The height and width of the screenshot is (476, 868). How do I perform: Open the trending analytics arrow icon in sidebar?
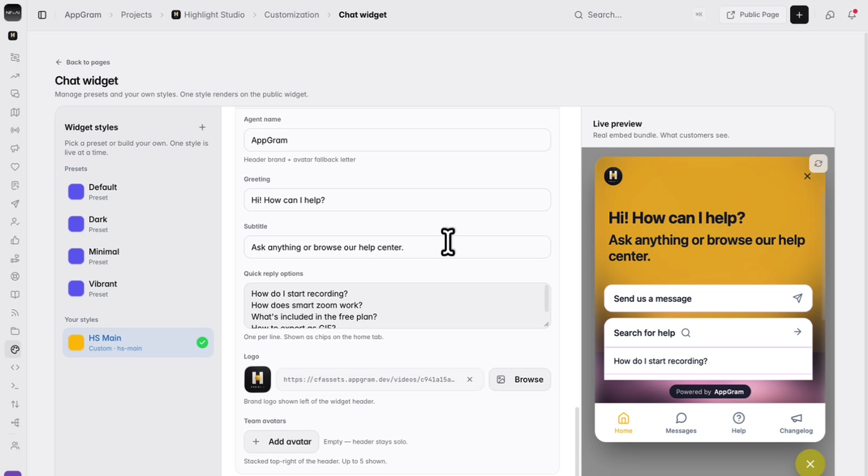[15, 76]
